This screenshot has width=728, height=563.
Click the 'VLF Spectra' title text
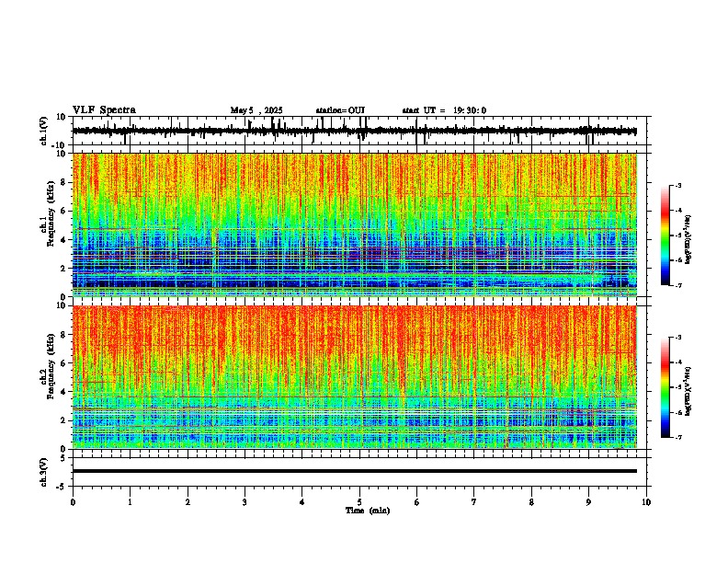pyautogui.click(x=104, y=110)
